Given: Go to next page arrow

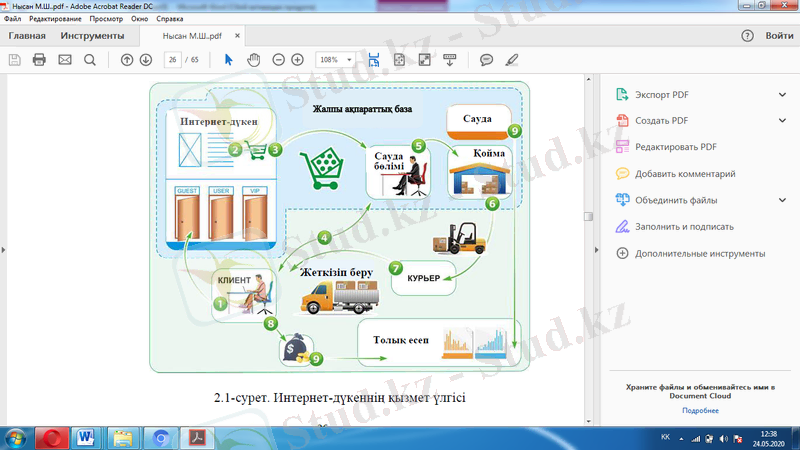Looking at the screenshot, I should point(146,60).
